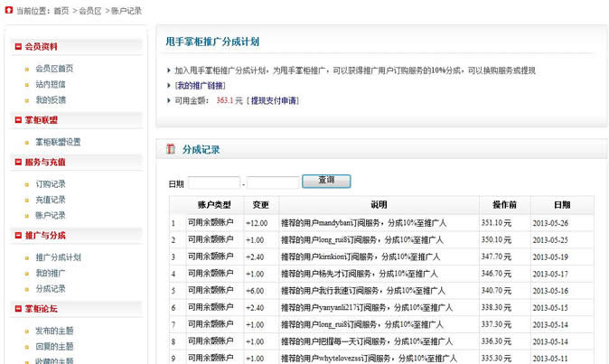Click the 分成记录 gift box icon
The width and height of the screenshot is (609, 364).
171,149
